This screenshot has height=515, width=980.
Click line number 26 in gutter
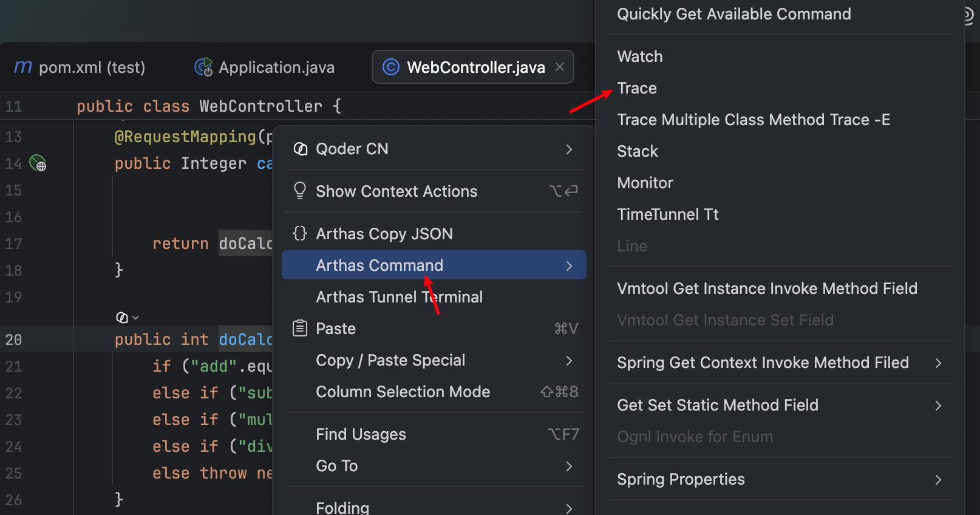[x=13, y=500]
